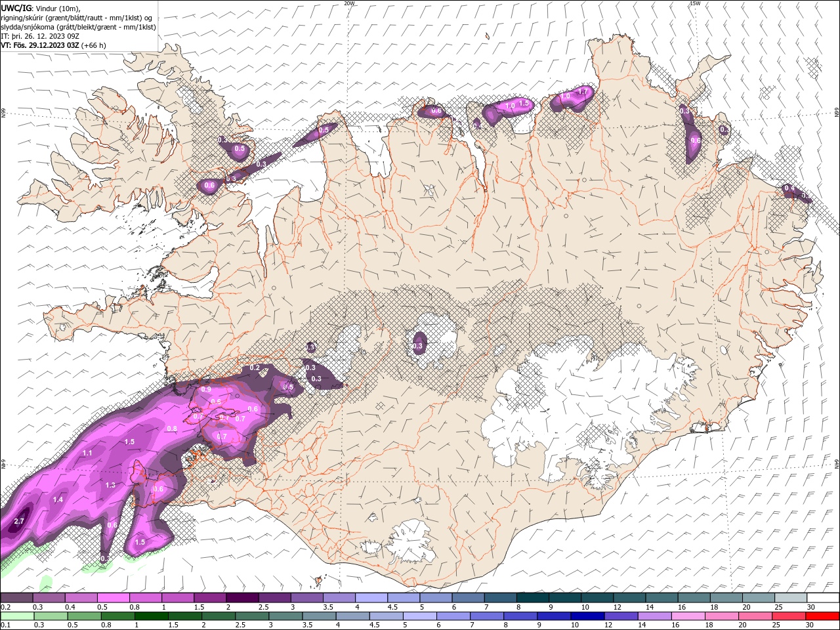Image resolution: width=840 pixels, height=630 pixels.
Task: Click the '20W' longitude label
Action: point(349,3)
